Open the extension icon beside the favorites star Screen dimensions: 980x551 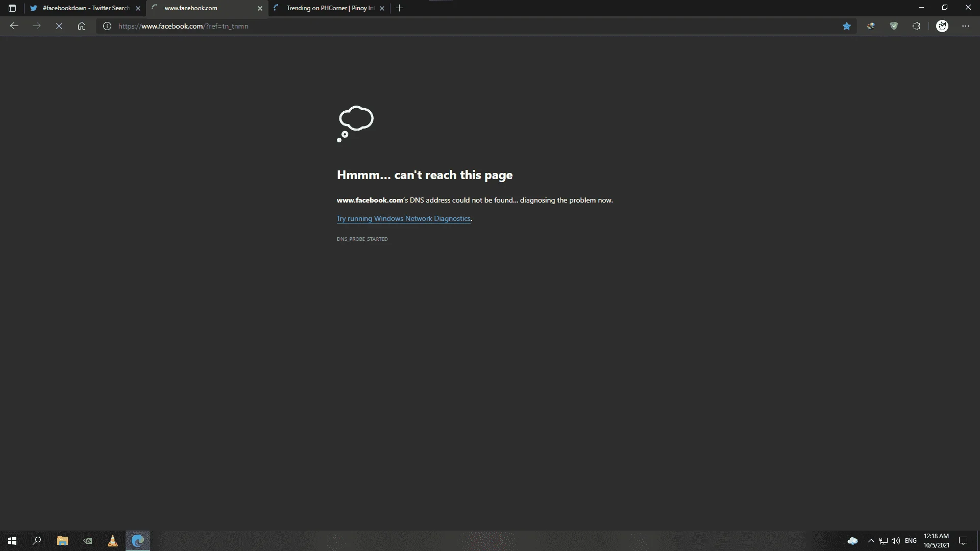tap(871, 26)
